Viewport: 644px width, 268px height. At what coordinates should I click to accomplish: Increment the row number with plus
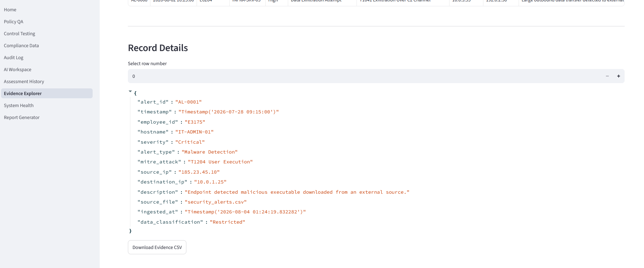coord(619,76)
